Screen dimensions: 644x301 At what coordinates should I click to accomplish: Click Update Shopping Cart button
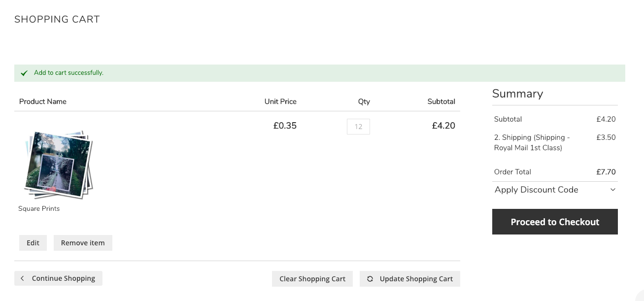click(x=410, y=279)
